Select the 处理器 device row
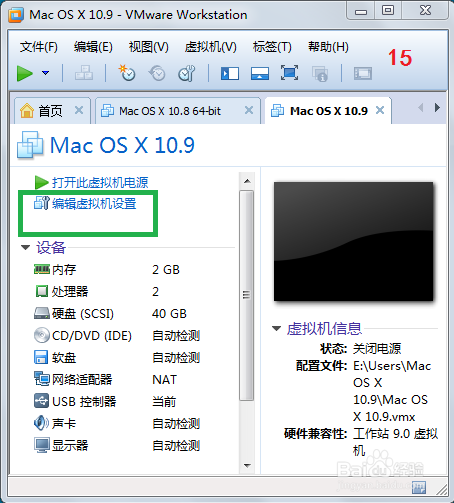Image resolution: width=454 pixels, height=503 pixels. [x=117, y=292]
